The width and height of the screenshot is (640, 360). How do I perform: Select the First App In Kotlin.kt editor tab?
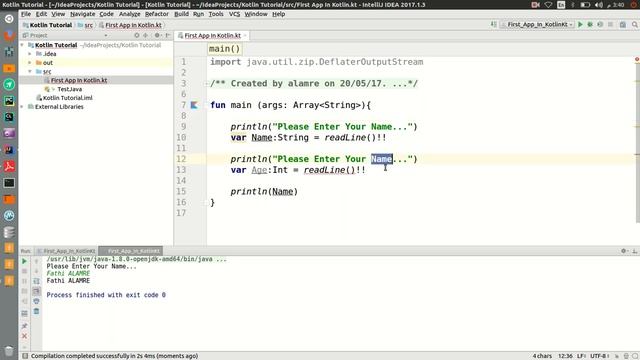[212, 36]
